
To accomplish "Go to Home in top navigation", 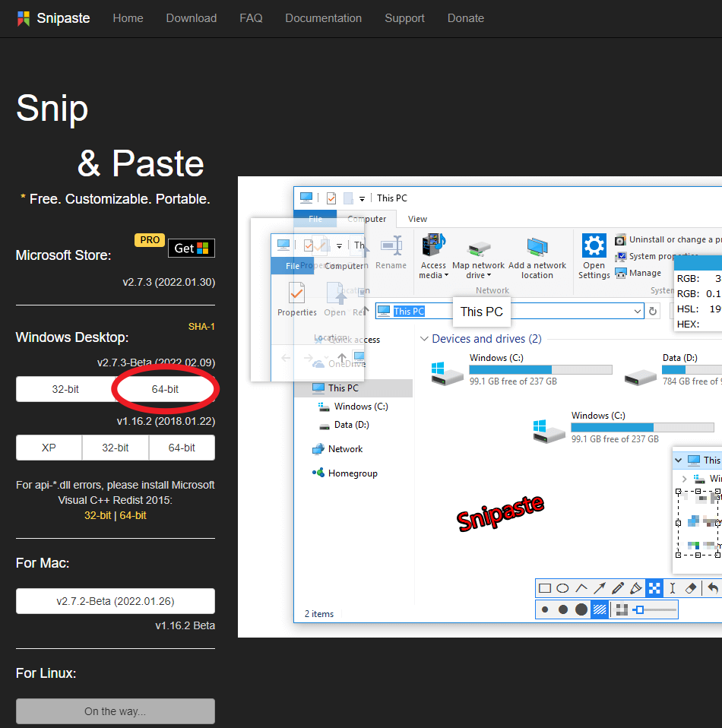I will [128, 18].
